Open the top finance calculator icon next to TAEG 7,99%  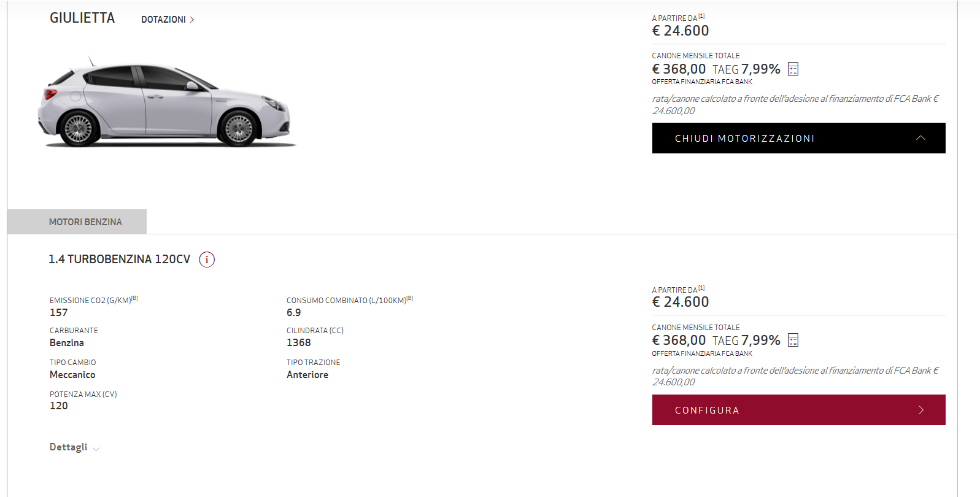point(793,69)
